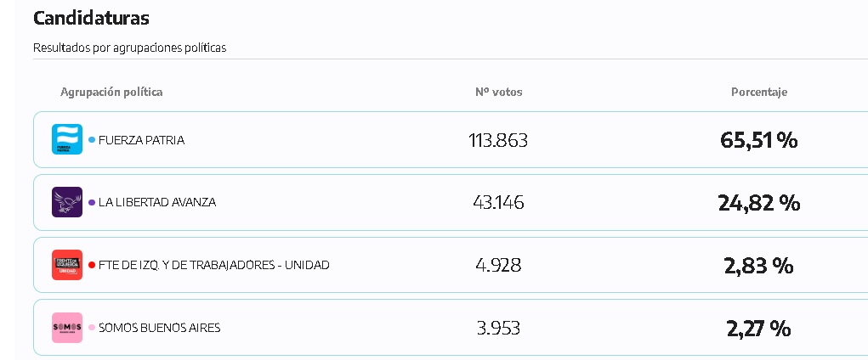
Task: Click the red dot beside FTE de Izq.
Action: 92,265
